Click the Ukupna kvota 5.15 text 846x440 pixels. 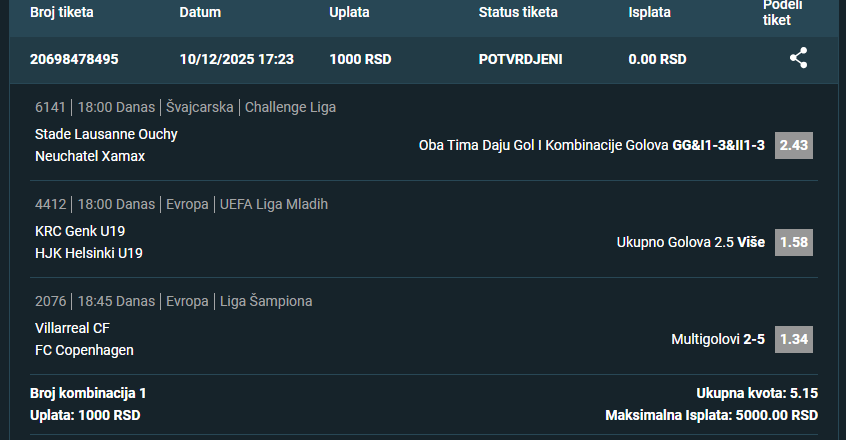[x=757, y=393]
